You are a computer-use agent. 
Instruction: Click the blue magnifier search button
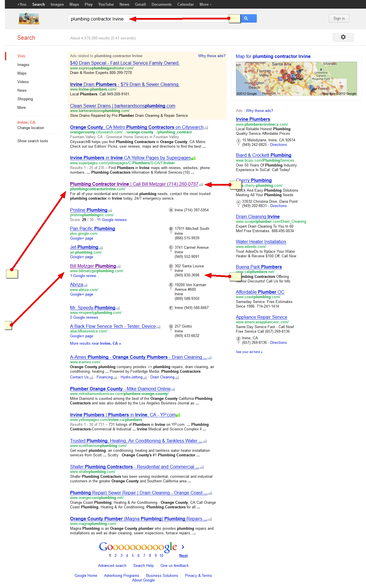248,19
